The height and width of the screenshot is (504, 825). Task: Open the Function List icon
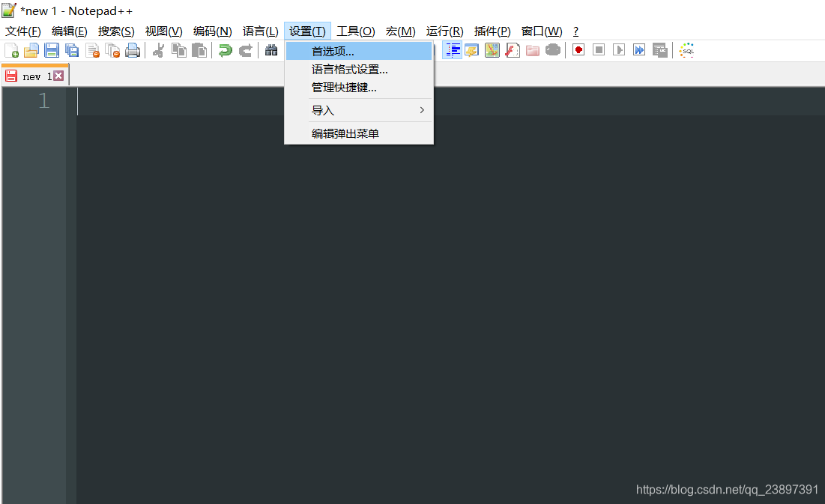pyautogui.click(x=513, y=50)
